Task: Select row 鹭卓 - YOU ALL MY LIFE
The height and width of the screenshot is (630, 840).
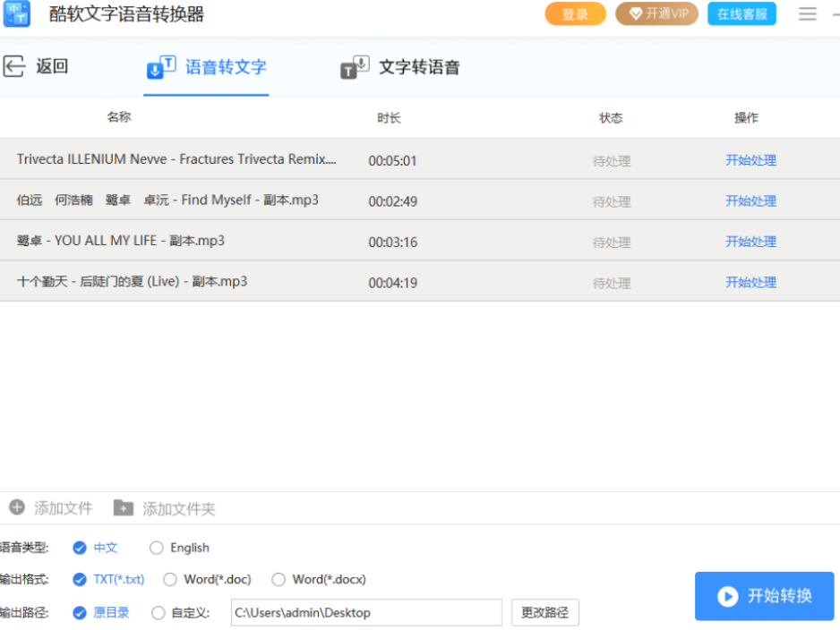Action: click(420, 241)
